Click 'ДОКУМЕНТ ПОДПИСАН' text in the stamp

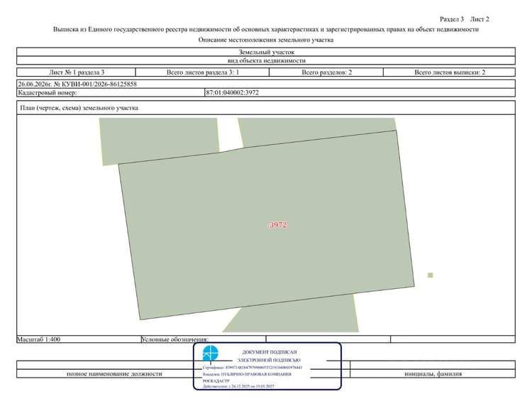pos(270,352)
